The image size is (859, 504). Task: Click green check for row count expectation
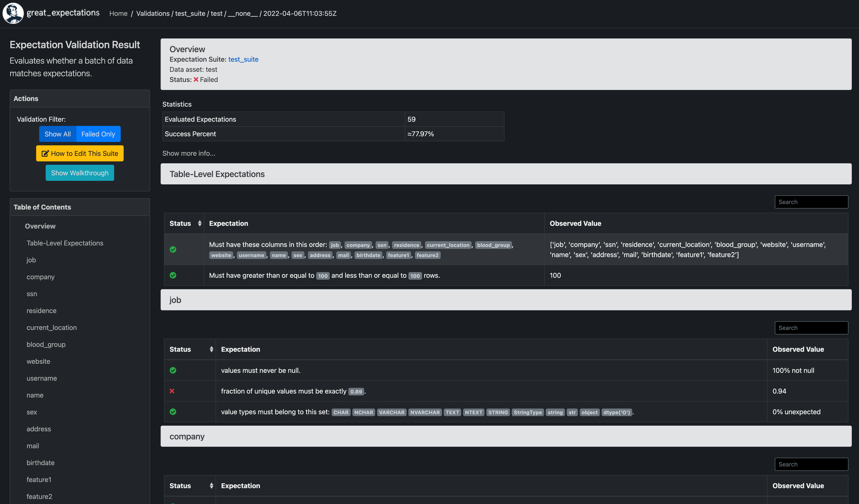pos(173,275)
